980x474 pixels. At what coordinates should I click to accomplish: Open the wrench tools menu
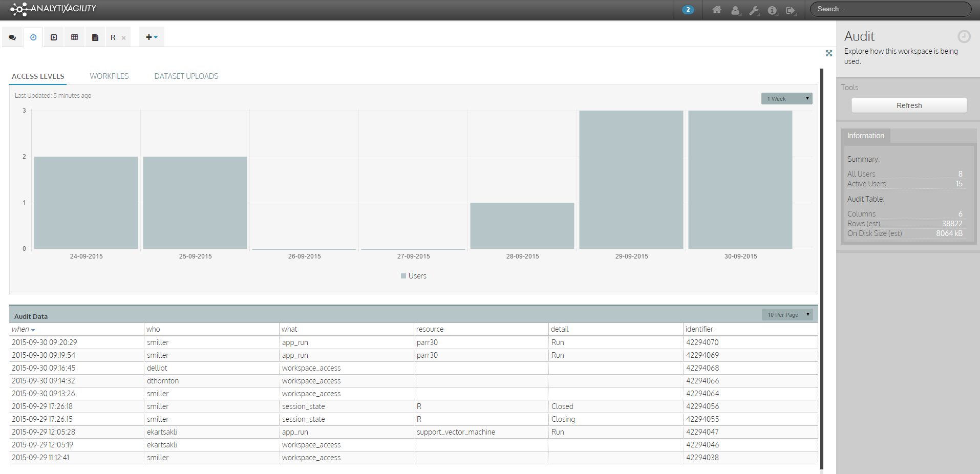point(754,10)
